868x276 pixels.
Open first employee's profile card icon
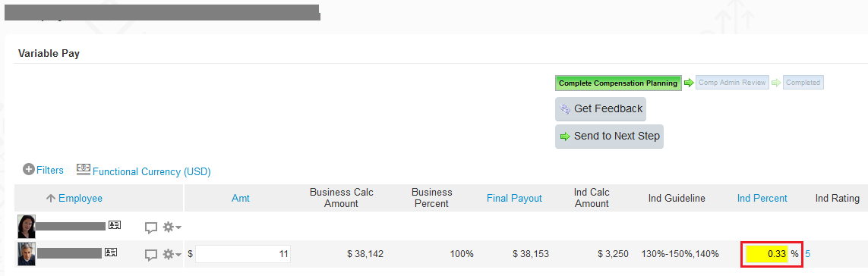click(x=115, y=225)
